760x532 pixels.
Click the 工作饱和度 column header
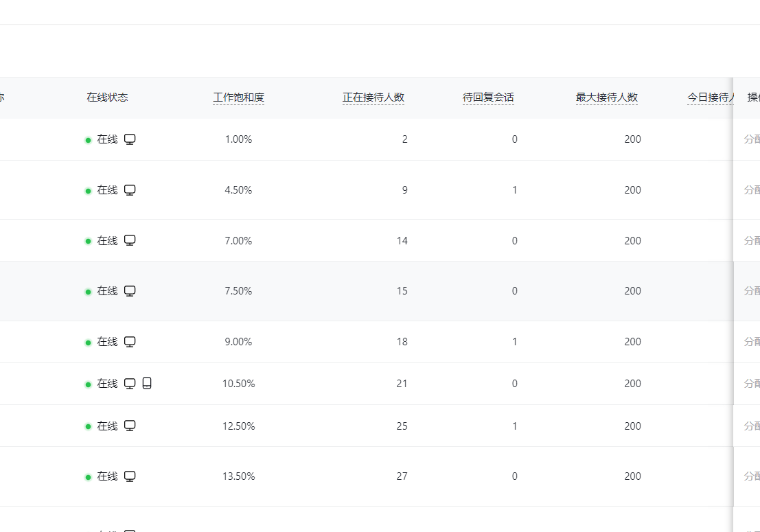click(x=238, y=97)
